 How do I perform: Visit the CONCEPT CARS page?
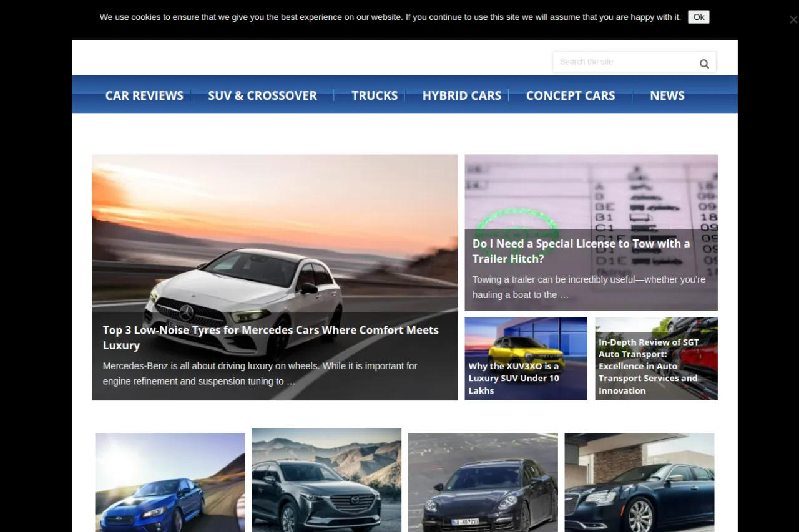point(571,95)
